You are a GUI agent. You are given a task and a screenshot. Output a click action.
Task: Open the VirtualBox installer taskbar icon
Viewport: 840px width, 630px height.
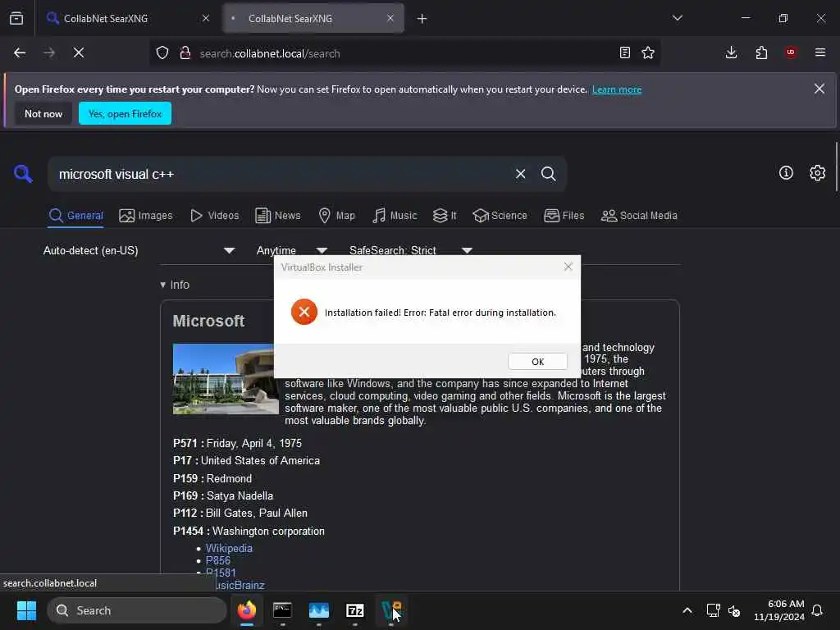(x=391, y=610)
